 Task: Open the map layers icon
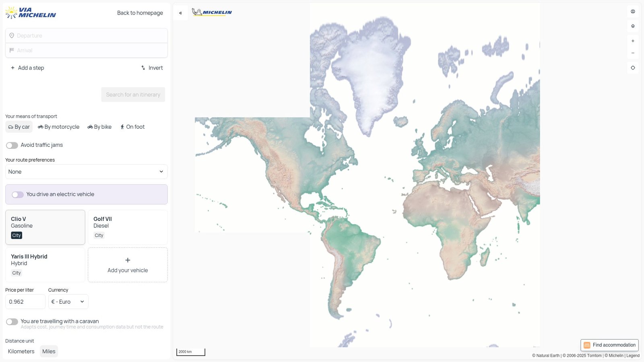pyautogui.click(x=633, y=26)
